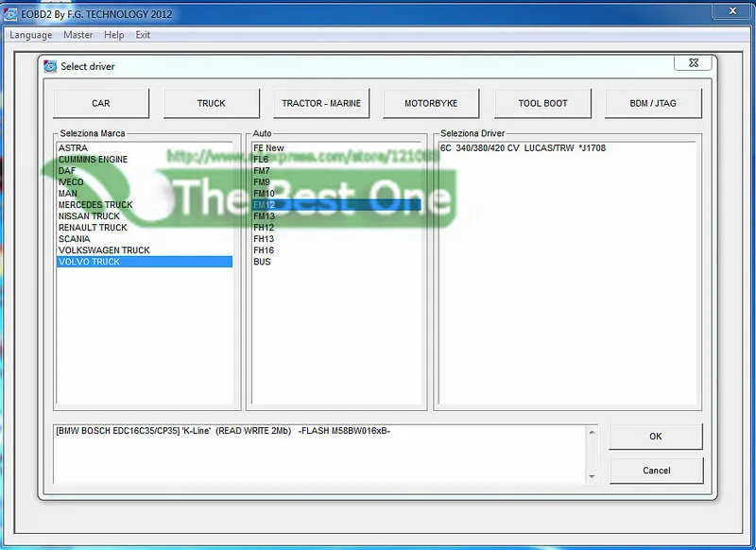
Task: Select the CAR category button
Action: (x=101, y=103)
